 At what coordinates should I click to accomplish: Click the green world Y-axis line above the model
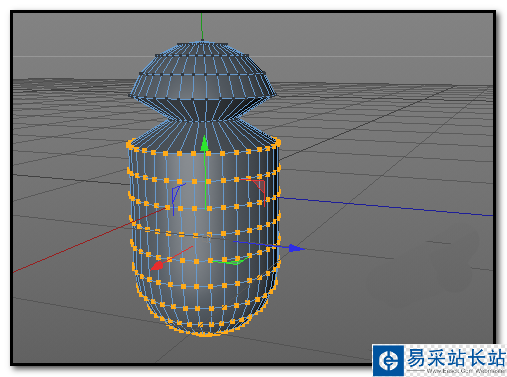201,27
